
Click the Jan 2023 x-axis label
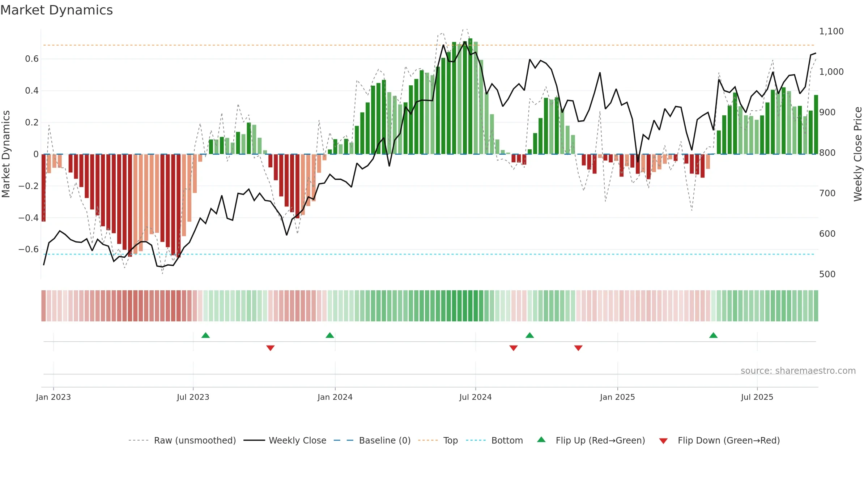[x=54, y=397]
